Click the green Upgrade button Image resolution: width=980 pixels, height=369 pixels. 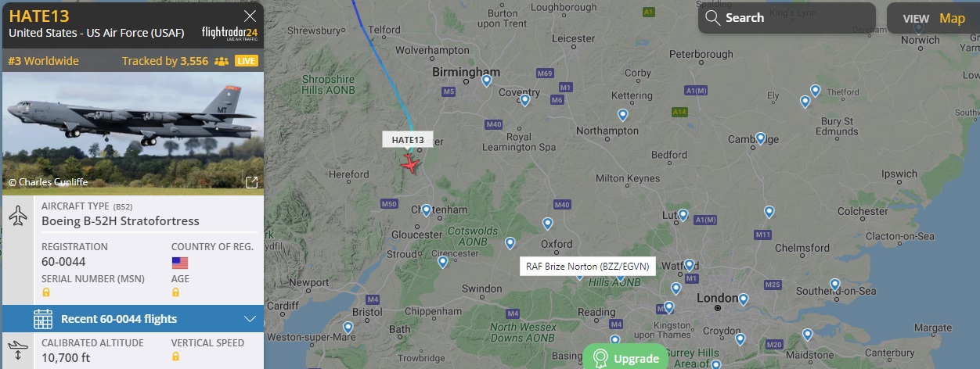625,358
